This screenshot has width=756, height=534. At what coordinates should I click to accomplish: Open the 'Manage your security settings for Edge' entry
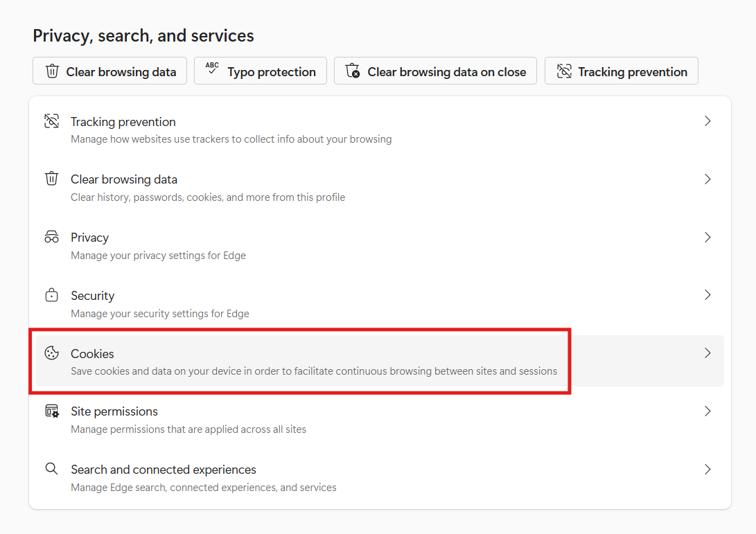click(159, 313)
